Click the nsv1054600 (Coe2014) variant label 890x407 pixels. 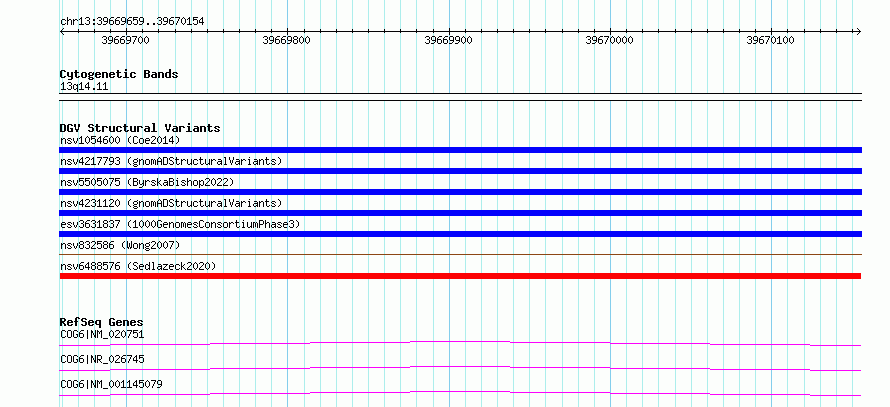(x=120, y=140)
